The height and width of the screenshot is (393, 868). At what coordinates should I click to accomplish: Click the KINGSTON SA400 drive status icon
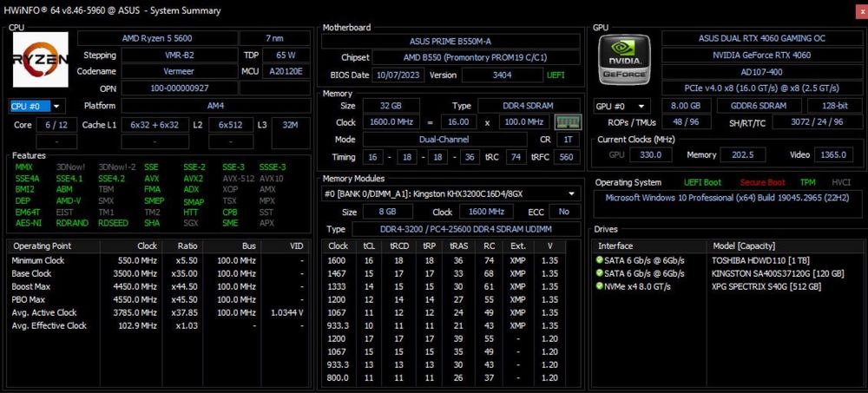coord(599,273)
